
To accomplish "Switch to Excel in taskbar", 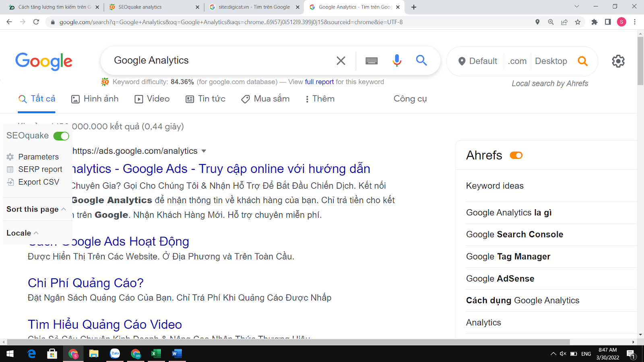I will point(156,354).
